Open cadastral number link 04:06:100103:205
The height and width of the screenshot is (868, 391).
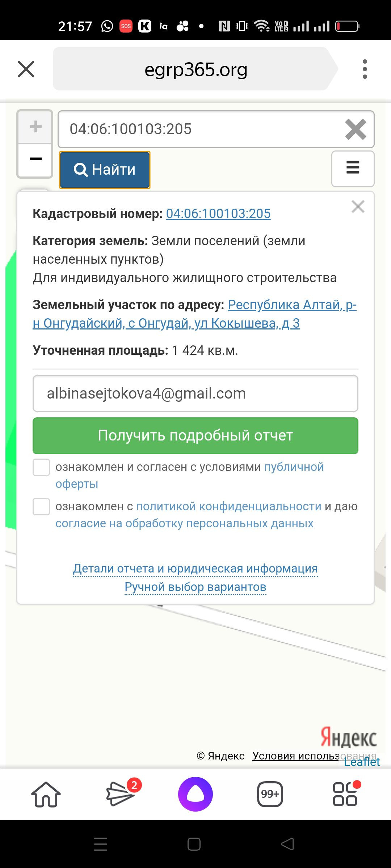click(218, 214)
